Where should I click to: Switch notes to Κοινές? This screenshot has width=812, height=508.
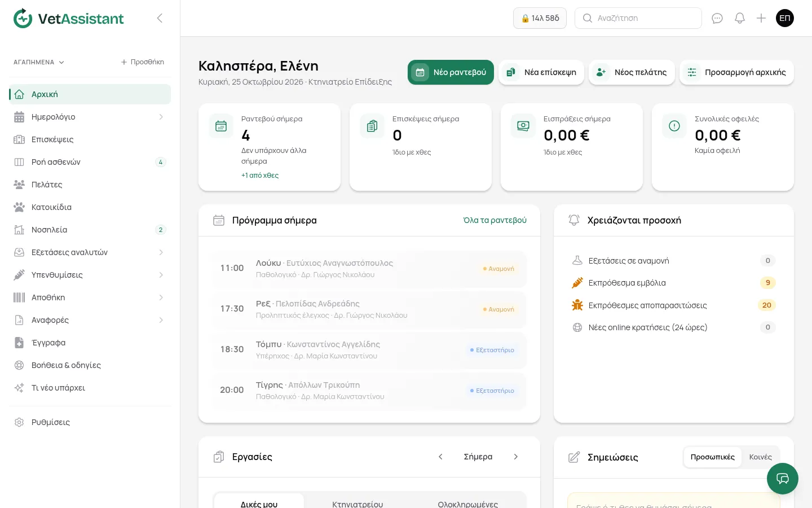760,457
